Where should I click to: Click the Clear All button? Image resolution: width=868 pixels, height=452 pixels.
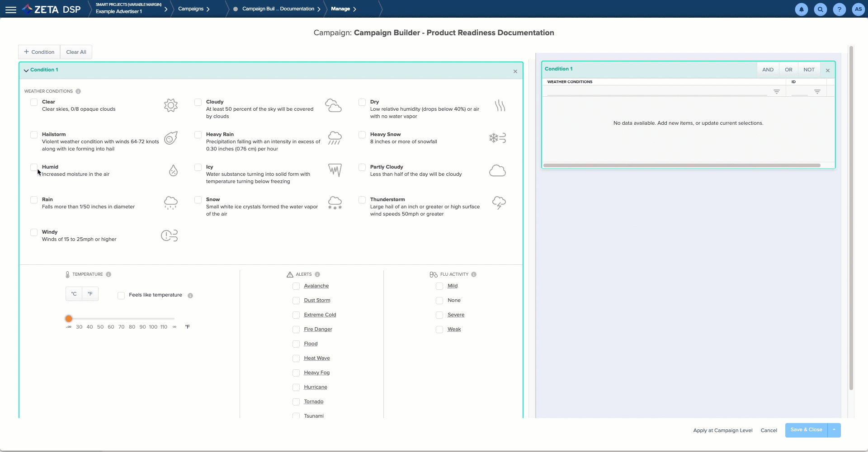[76, 52]
